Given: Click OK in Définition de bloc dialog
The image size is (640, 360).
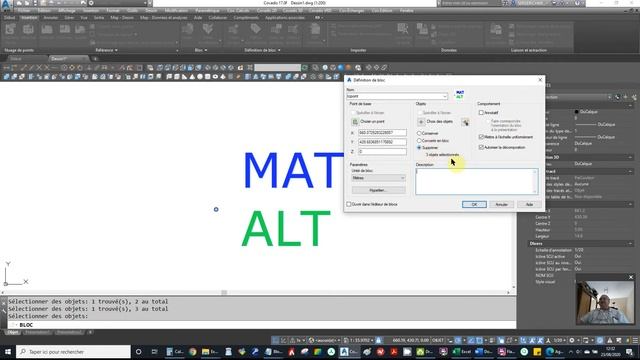Looking at the screenshot, I should coord(474,204).
